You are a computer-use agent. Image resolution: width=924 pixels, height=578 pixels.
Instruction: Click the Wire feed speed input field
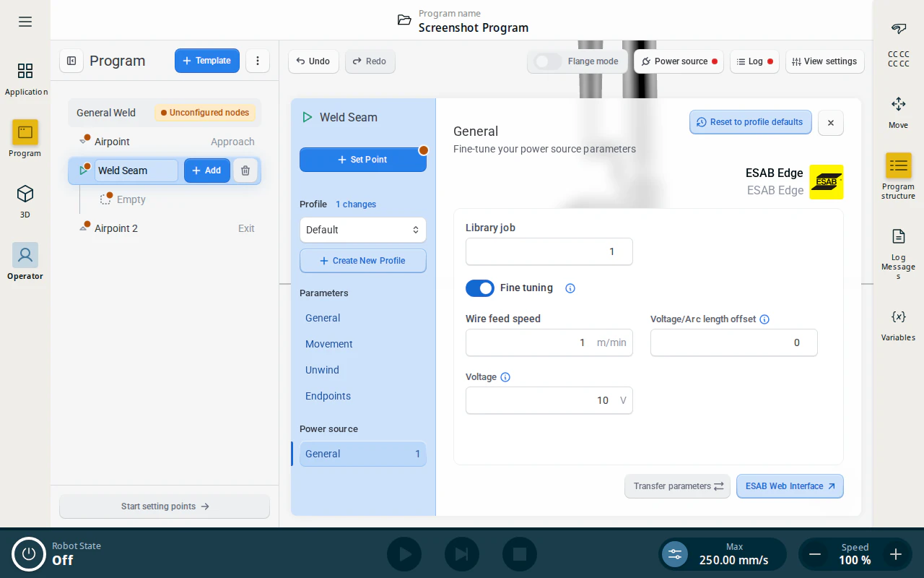point(549,342)
